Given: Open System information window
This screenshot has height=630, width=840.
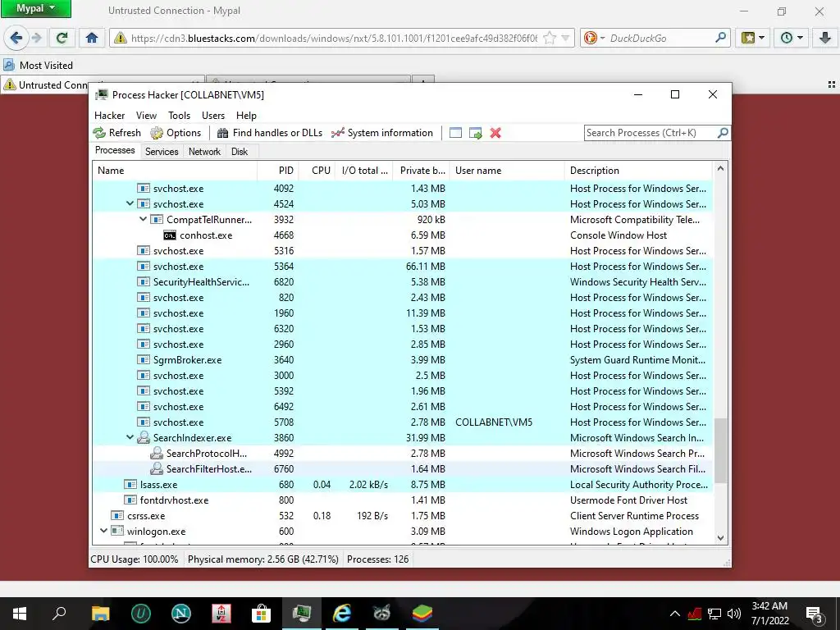Looking at the screenshot, I should pyautogui.click(x=382, y=133).
